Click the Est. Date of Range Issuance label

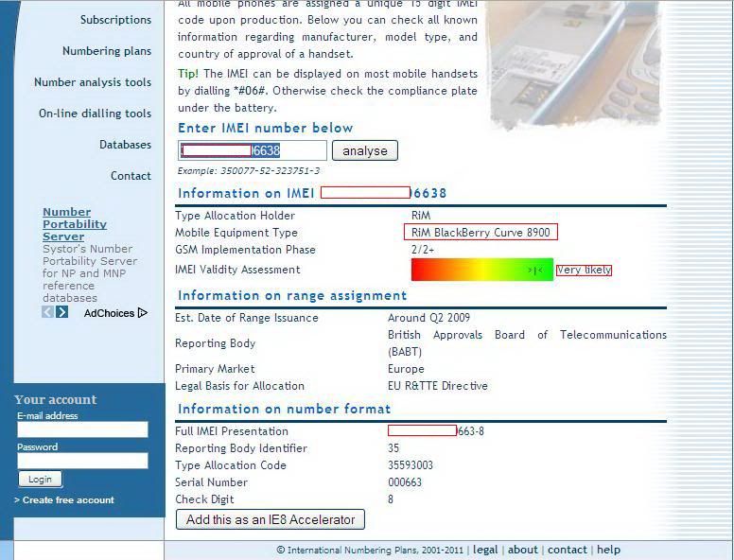[x=247, y=318]
